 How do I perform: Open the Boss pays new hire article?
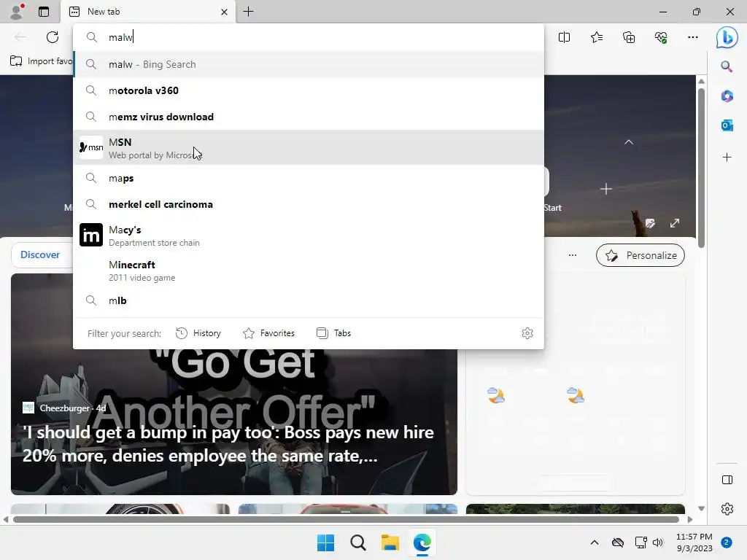pyautogui.click(x=228, y=444)
